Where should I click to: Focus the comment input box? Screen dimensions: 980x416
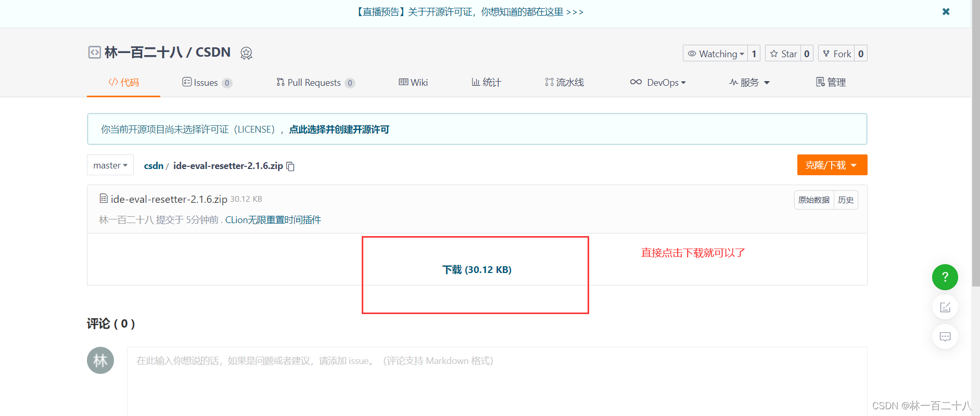tap(497, 381)
